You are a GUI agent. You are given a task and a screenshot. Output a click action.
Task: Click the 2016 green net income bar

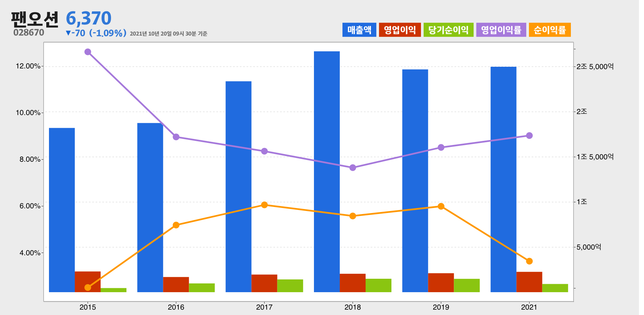[x=202, y=288]
